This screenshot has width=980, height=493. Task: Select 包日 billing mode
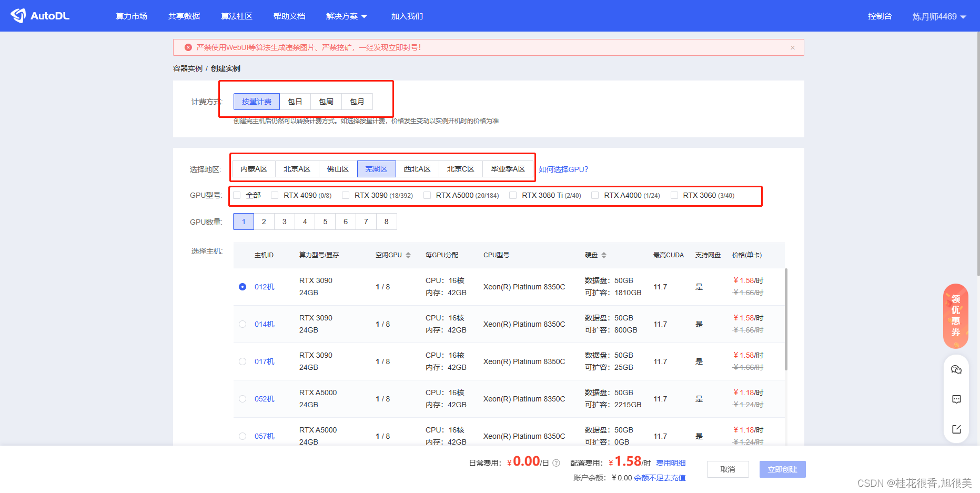point(295,102)
